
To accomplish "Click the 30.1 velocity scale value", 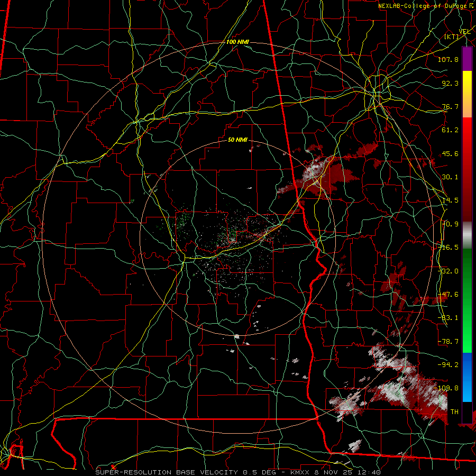I will (x=450, y=177).
